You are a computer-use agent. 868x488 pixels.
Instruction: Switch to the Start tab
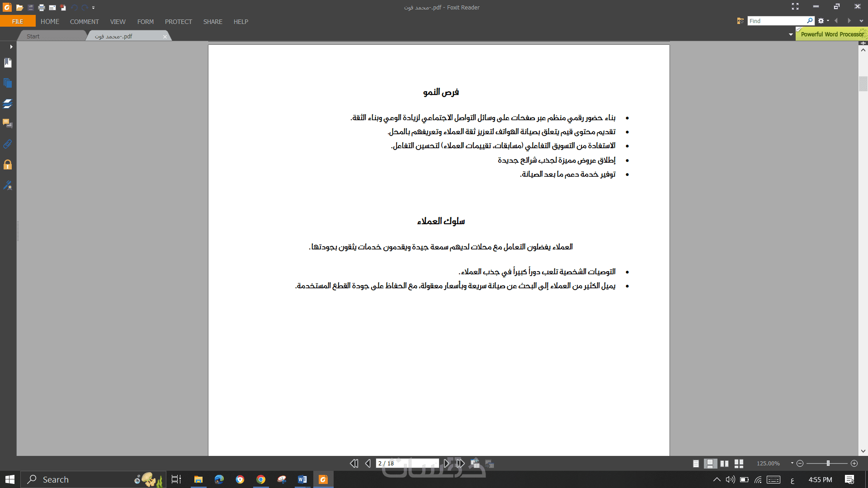(33, 36)
